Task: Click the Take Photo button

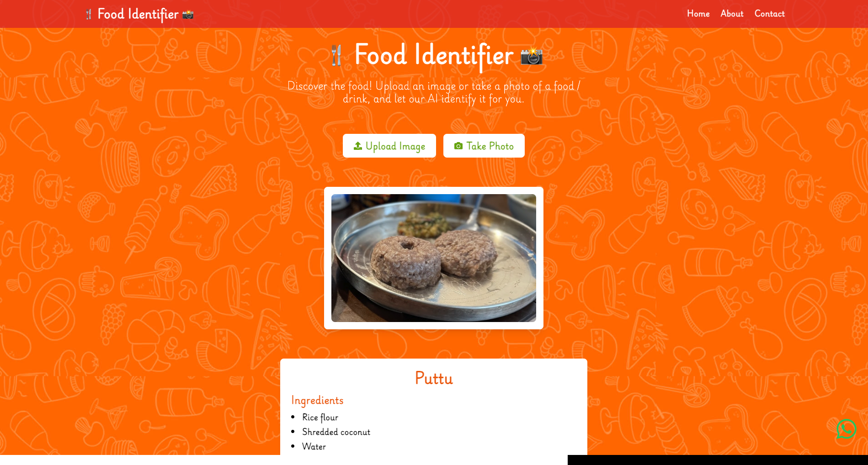Action: [x=484, y=146]
